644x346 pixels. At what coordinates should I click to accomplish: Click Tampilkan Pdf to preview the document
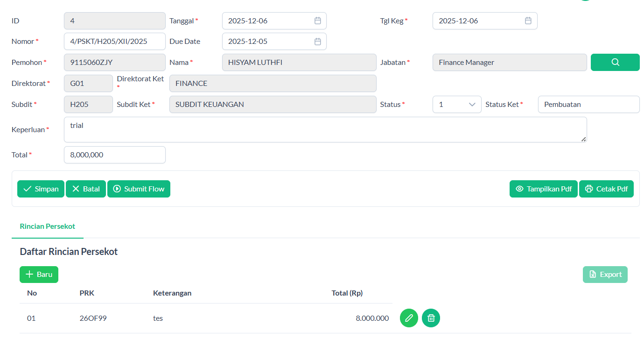543,189
